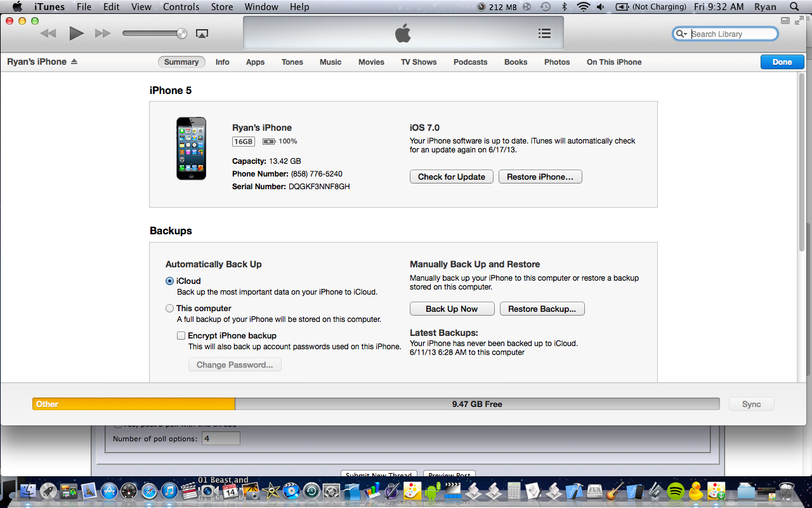Launch Spotify from the Dock
812x508 pixels.
point(676,491)
